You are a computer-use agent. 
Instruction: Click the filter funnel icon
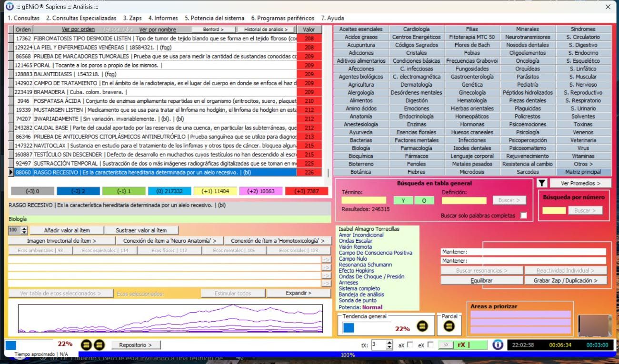541,183
